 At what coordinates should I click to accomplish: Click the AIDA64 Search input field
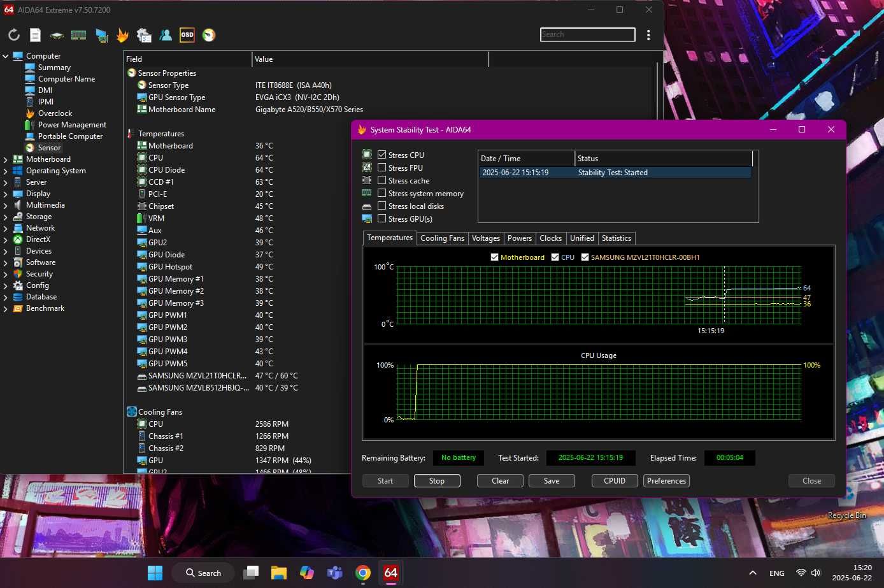[588, 34]
